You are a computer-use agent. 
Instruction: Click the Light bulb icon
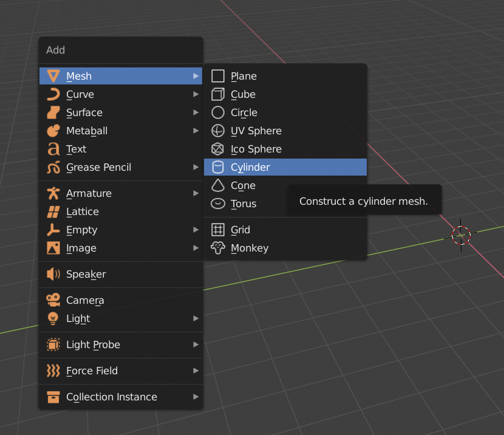click(x=53, y=318)
